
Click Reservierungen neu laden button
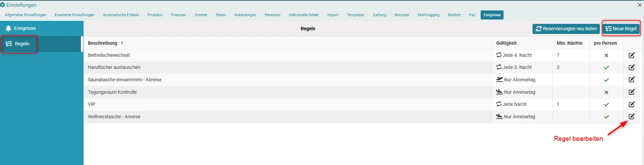coord(566,29)
